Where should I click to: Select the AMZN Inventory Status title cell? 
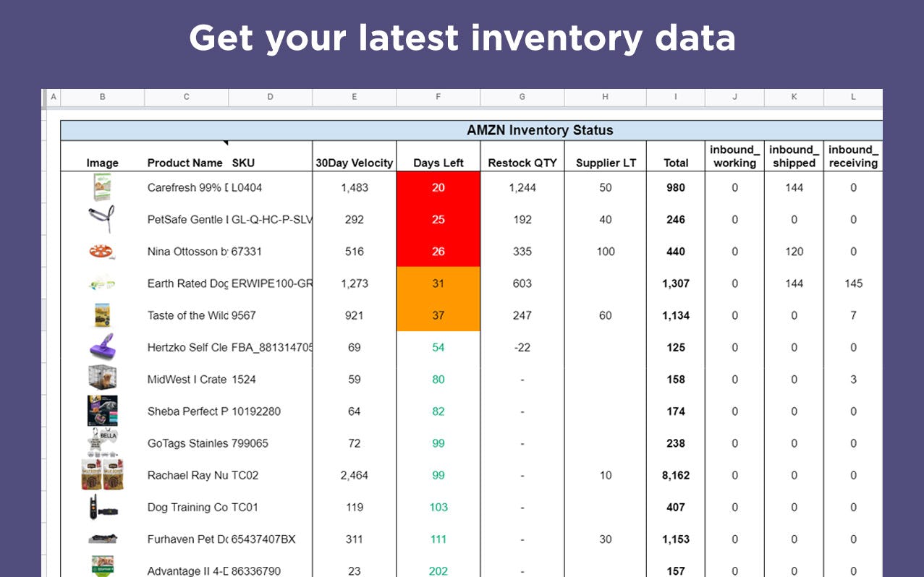pos(541,130)
